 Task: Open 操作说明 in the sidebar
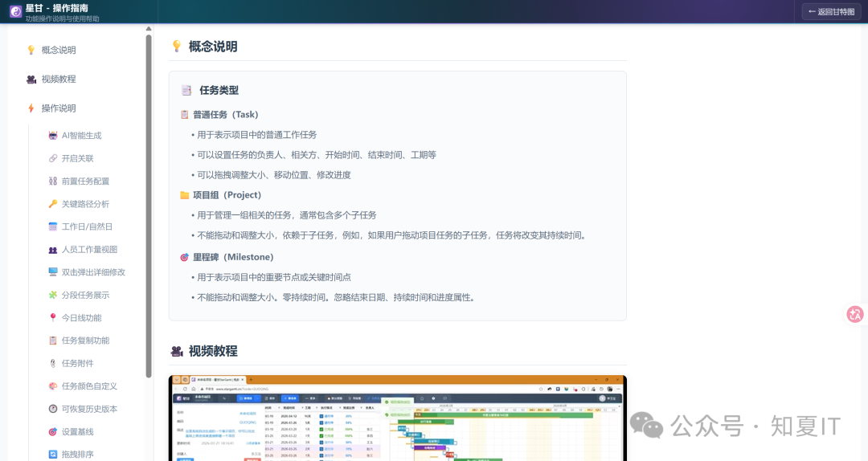tap(59, 108)
